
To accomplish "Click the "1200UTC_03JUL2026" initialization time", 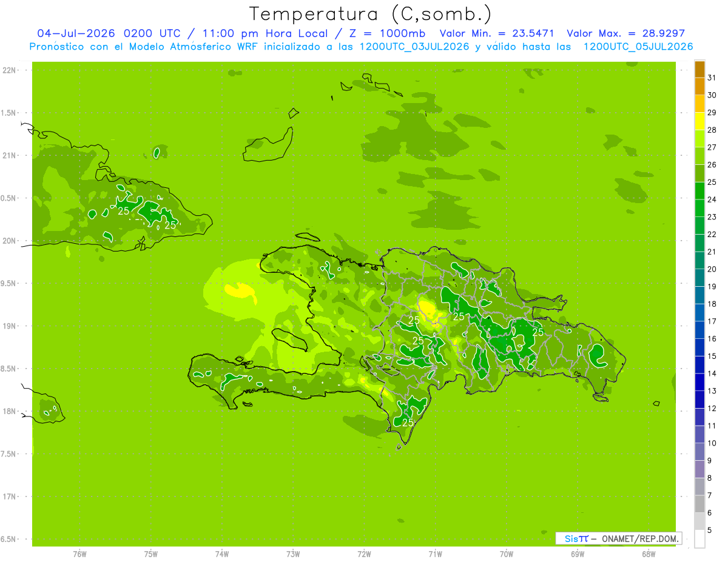I will 414,47.
